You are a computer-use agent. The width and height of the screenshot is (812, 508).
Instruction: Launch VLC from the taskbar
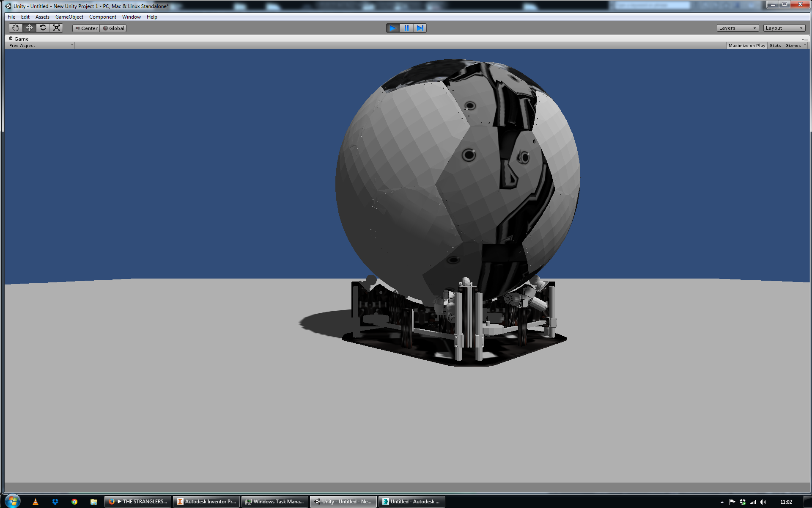coord(36,502)
